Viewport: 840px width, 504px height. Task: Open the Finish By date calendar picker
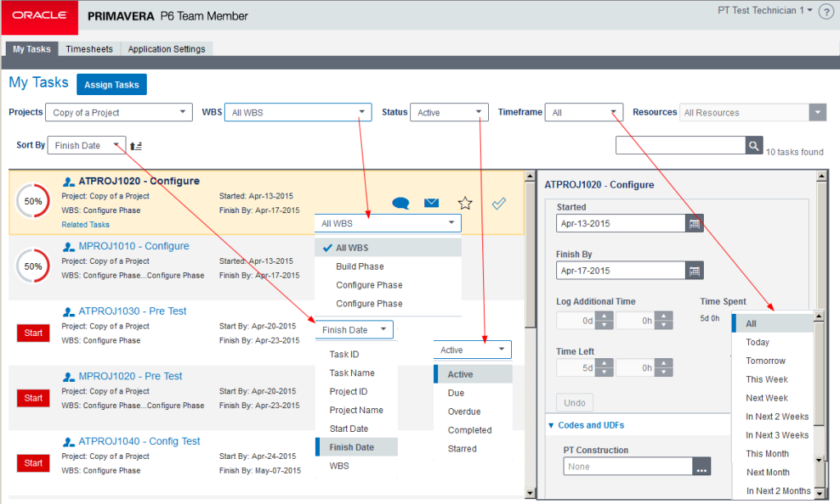pos(694,270)
